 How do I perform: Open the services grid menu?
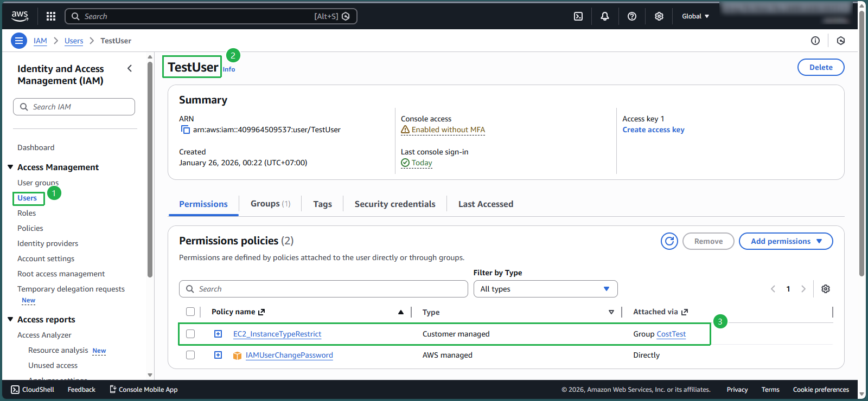pos(51,16)
